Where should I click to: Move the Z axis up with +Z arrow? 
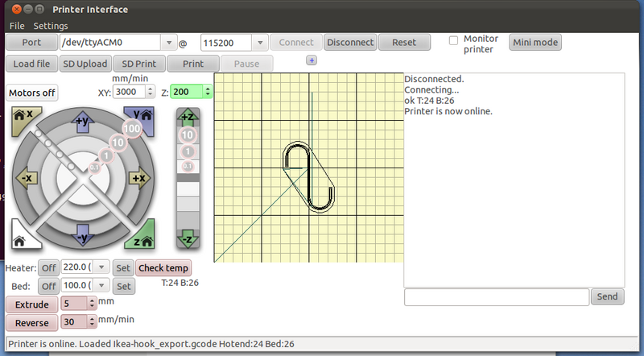[x=188, y=118]
